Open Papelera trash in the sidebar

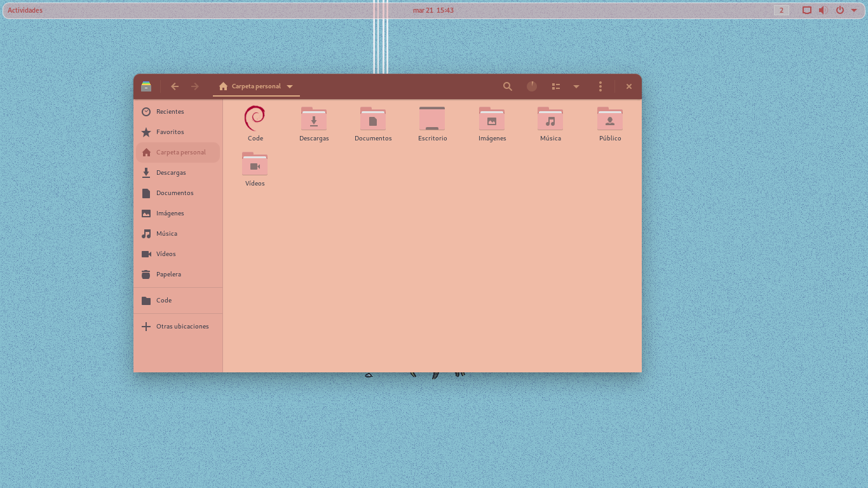click(178, 274)
